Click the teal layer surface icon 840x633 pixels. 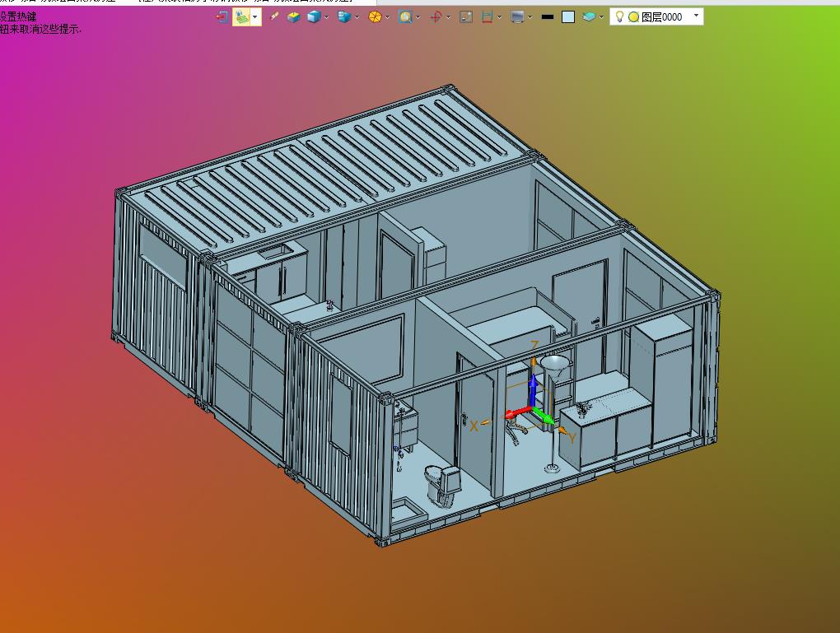pos(589,17)
